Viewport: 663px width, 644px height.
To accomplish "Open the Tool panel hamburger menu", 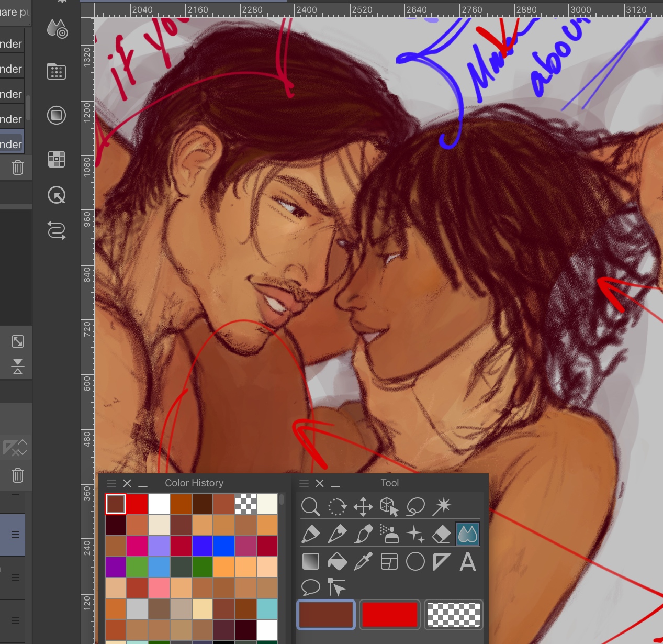I will point(304,483).
